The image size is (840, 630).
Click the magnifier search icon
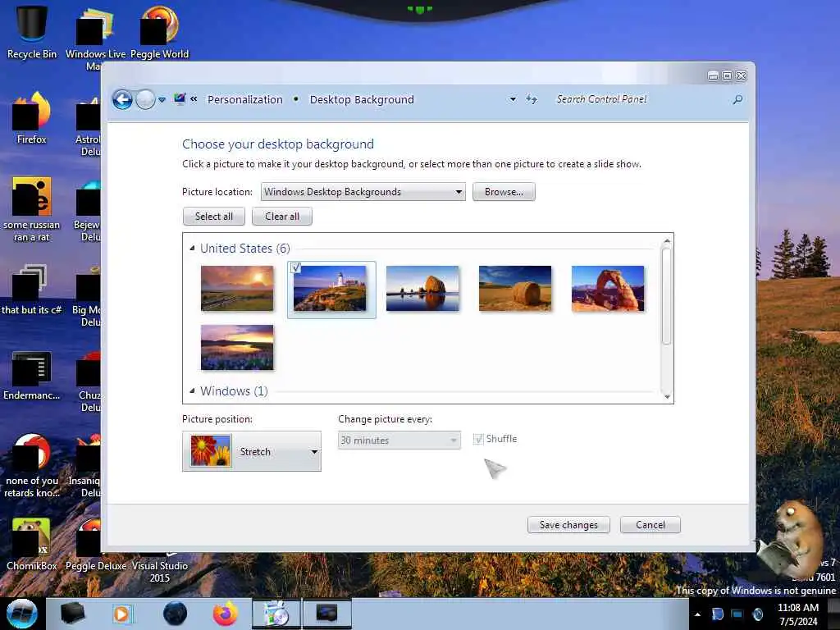point(737,99)
